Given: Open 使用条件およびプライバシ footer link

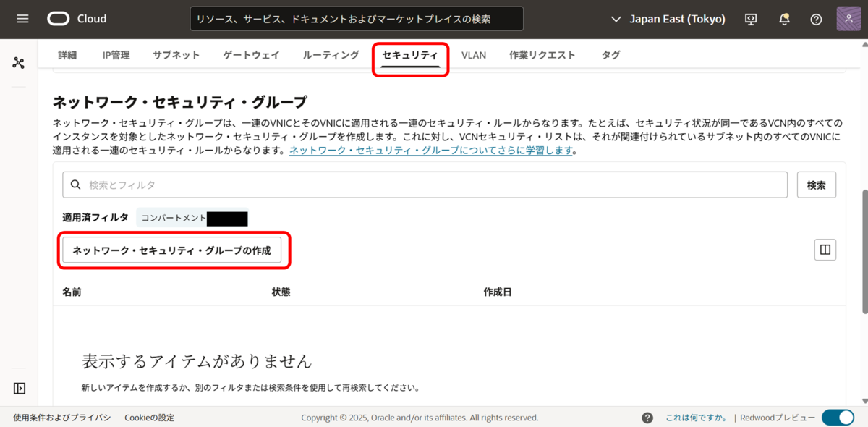Looking at the screenshot, I should pos(62,418).
